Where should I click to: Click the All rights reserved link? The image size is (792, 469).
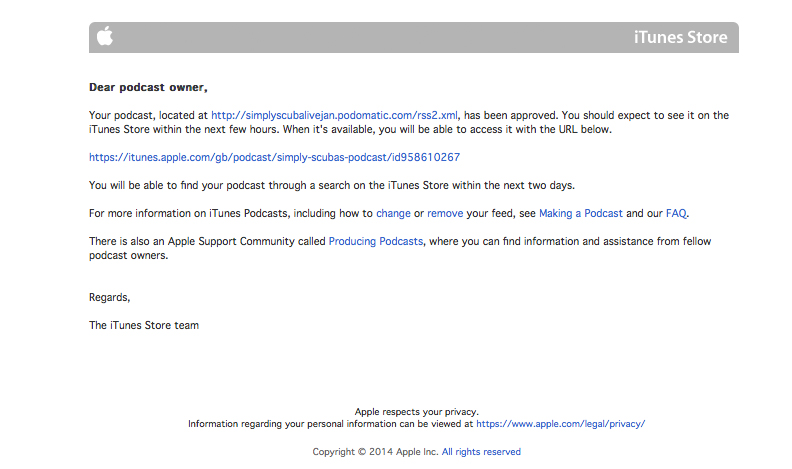[x=481, y=452]
